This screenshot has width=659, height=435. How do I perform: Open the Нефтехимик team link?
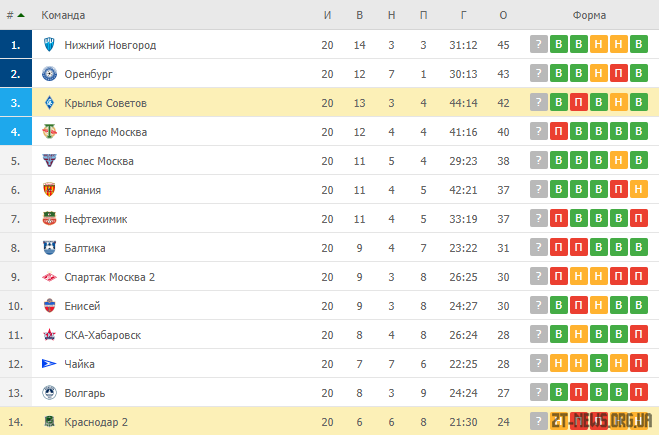click(96, 219)
